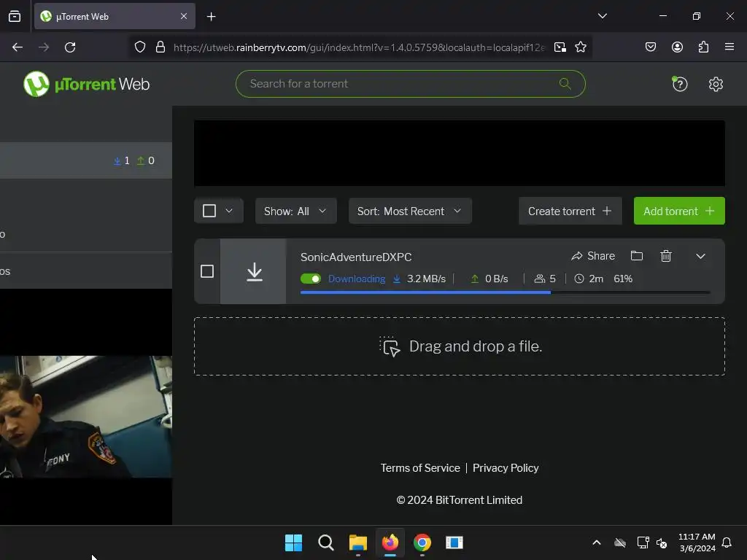Open Windows taskbar search
This screenshot has height=560, width=747.
pos(326,542)
